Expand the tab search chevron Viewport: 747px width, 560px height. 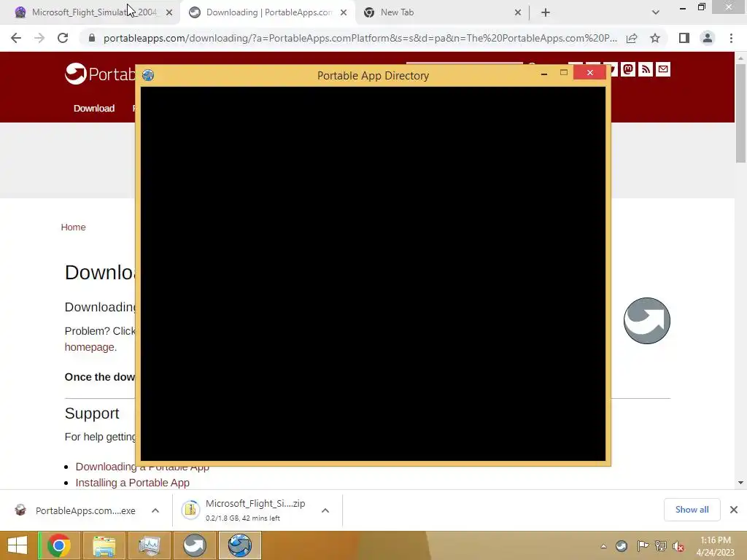pyautogui.click(x=656, y=12)
